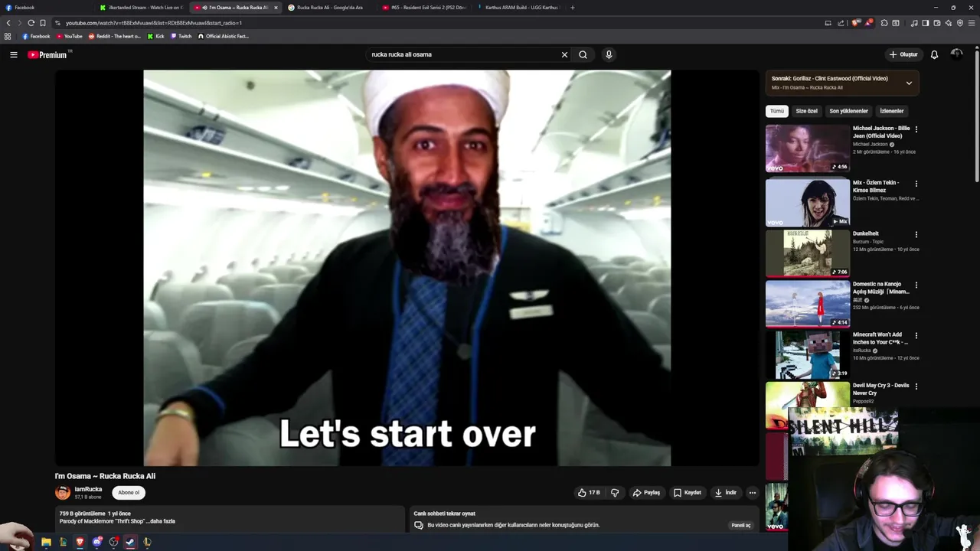Open Kick bookmark
980x551 pixels.
tap(155, 36)
